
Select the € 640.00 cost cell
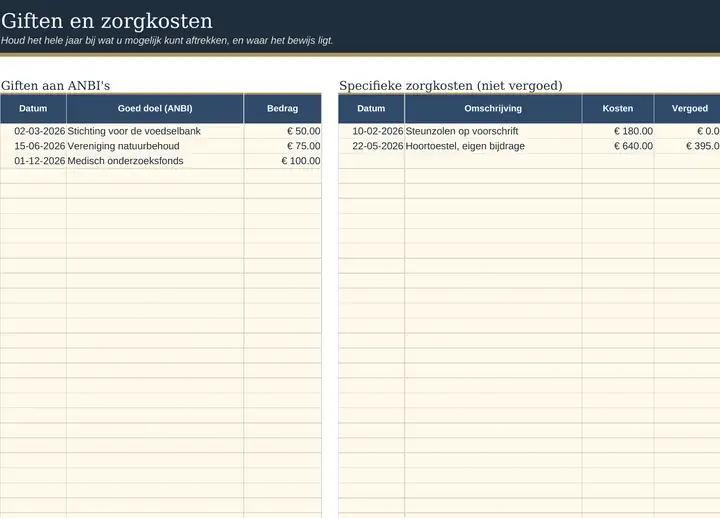(x=618, y=146)
